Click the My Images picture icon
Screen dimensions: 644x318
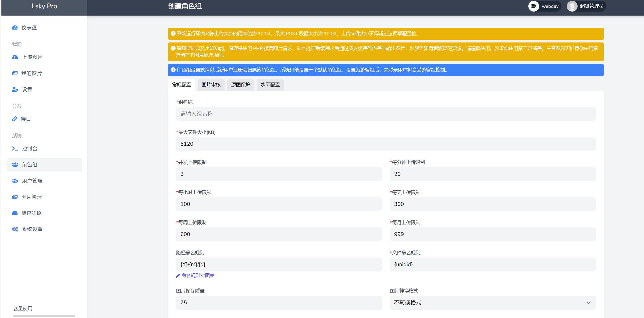coord(15,73)
